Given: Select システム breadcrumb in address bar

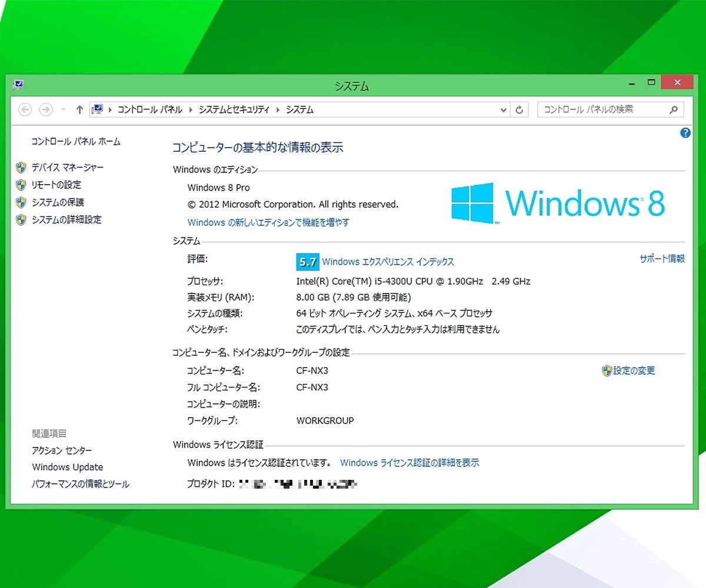Looking at the screenshot, I should click(300, 110).
